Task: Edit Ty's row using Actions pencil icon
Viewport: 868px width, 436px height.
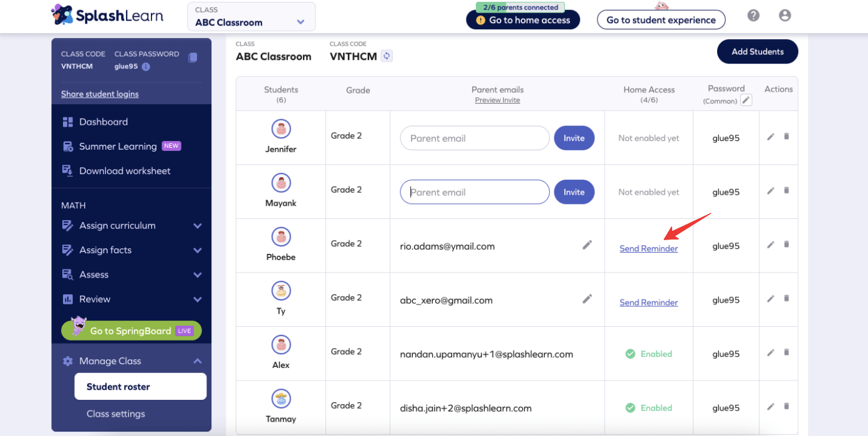Action: [770, 299]
